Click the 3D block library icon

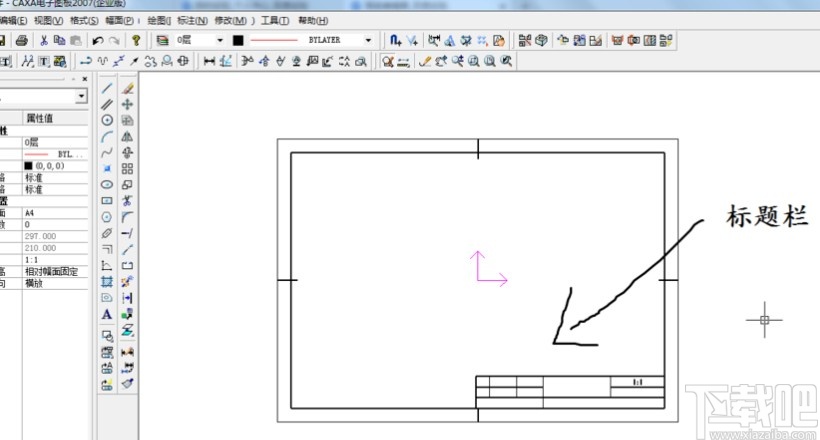click(x=541, y=40)
